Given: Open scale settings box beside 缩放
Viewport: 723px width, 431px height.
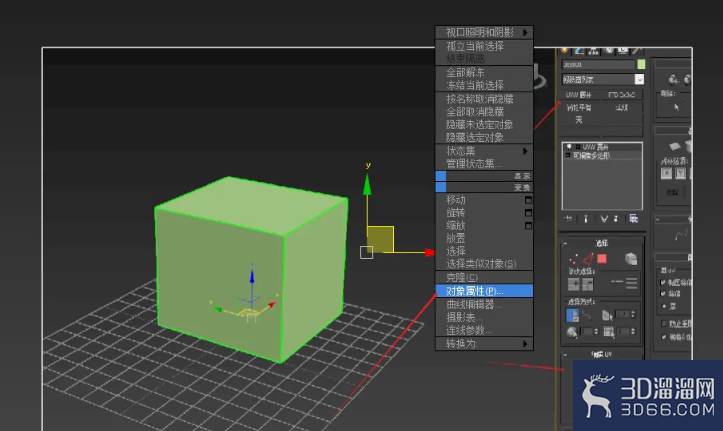Looking at the screenshot, I should point(528,226).
